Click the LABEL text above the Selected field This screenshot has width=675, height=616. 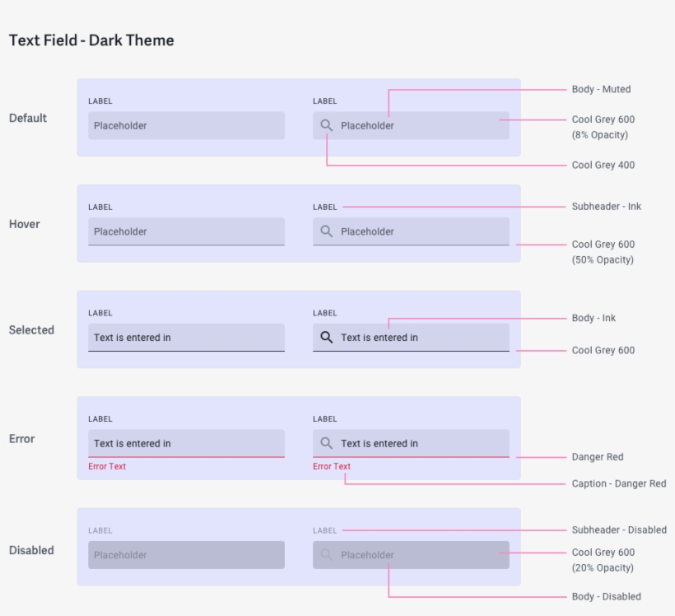click(98, 313)
